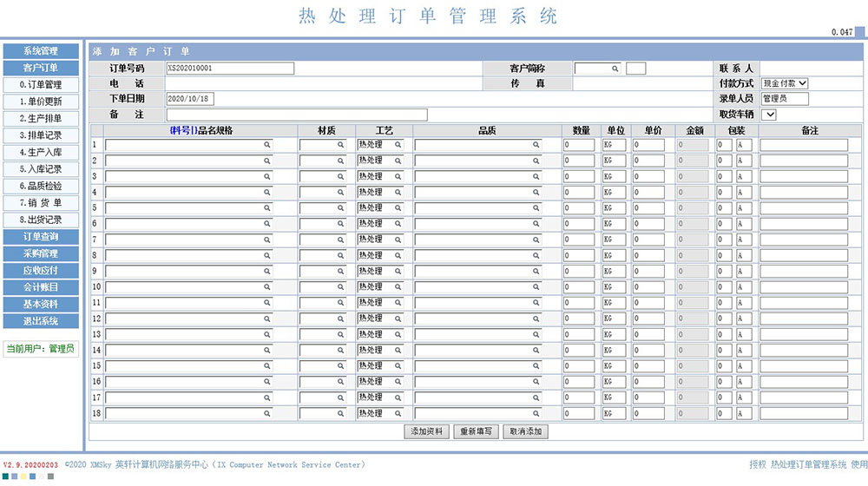This screenshot has height=486, width=868.
Task: Click the 取消添加 button
Action: pyautogui.click(x=526, y=431)
